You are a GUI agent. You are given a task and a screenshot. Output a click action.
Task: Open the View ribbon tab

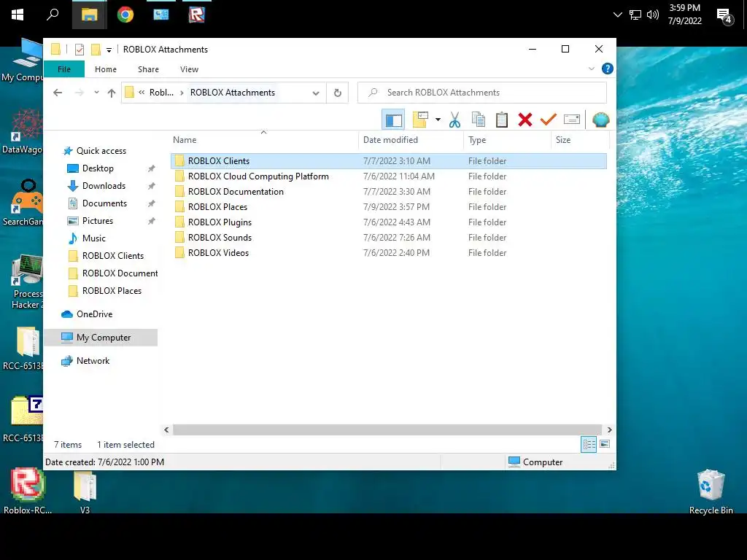coord(189,69)
